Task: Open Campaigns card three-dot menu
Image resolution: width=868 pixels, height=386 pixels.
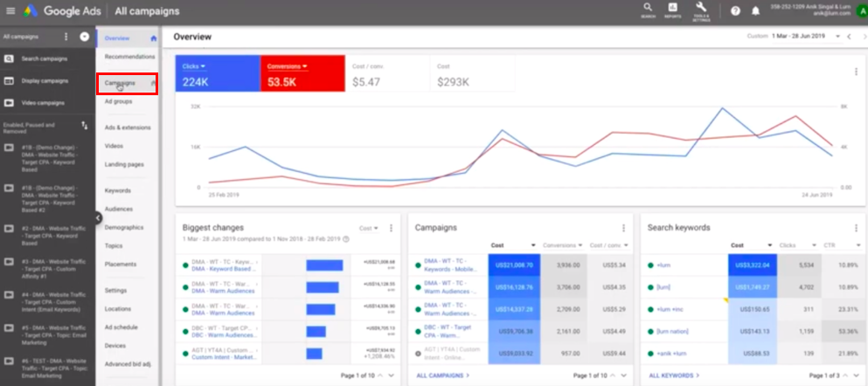Action: tap(623, 228)
